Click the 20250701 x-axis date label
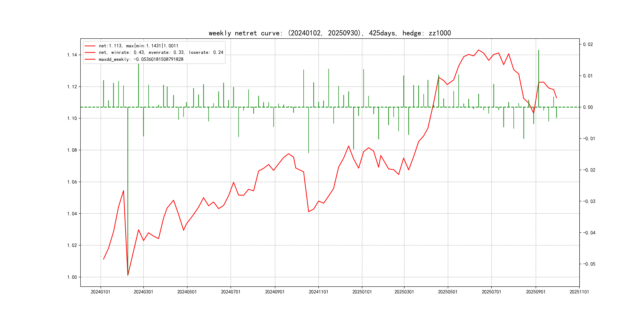Image resolution: width=644 pixels, height=322 pixels. tap(491, 292)
